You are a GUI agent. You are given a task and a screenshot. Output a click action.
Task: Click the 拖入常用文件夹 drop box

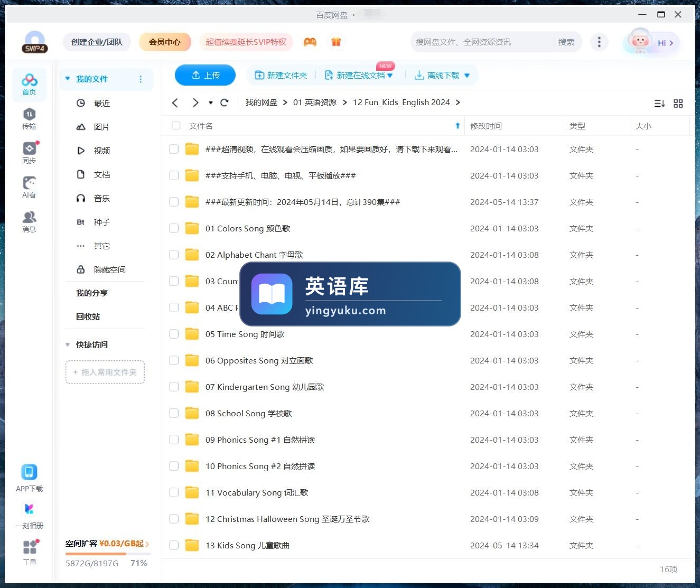[105, 372]
